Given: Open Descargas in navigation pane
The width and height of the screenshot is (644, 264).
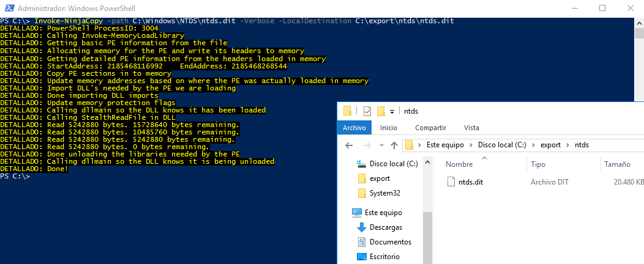Looking at the screenshot, I should [385, 227].
